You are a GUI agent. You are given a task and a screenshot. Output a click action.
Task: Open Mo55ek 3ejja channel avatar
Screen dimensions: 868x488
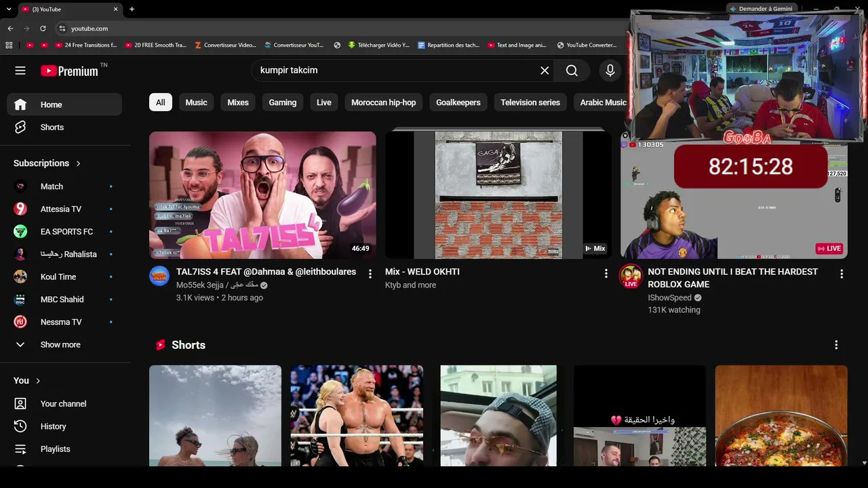click(x=159, y=276)
